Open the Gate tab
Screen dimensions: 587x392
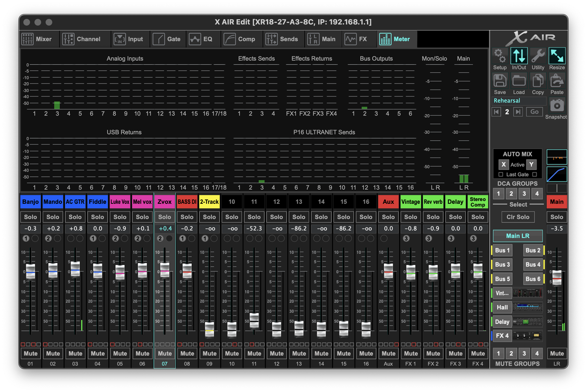pyautogui.click(x=167, y=39)
